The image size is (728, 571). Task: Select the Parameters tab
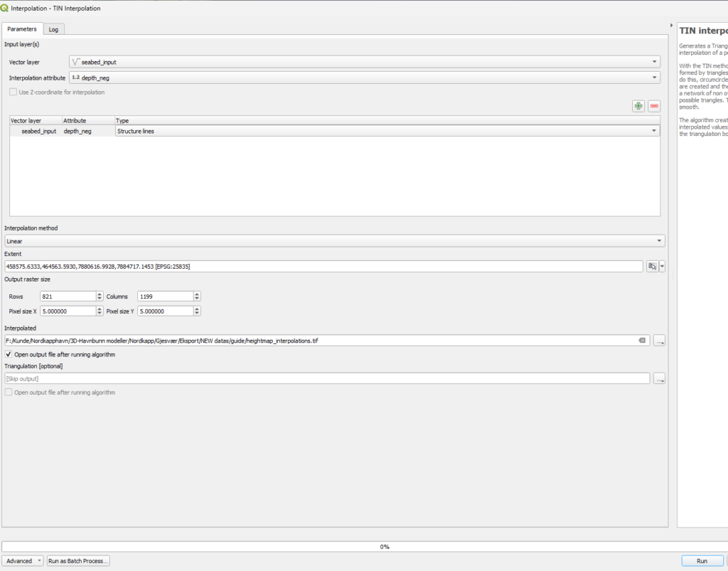click(x=21, y=29)
